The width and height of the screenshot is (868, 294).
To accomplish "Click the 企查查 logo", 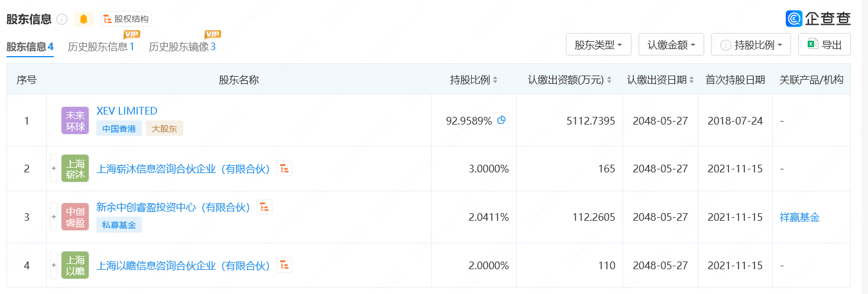I will (818, 18).
